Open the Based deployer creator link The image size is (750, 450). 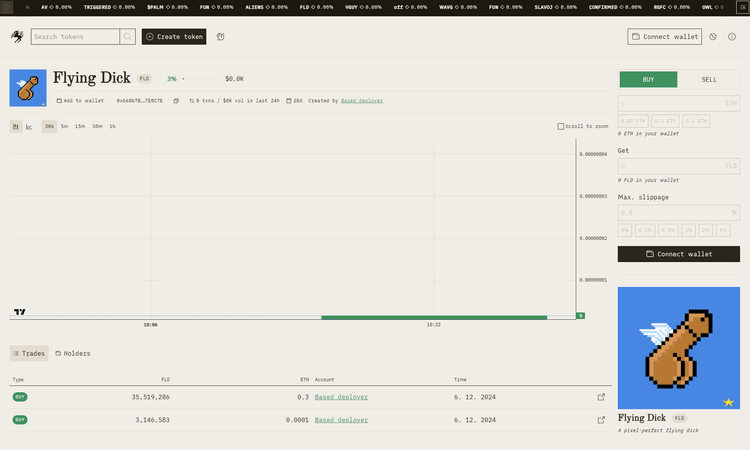(x=362, y=101)
